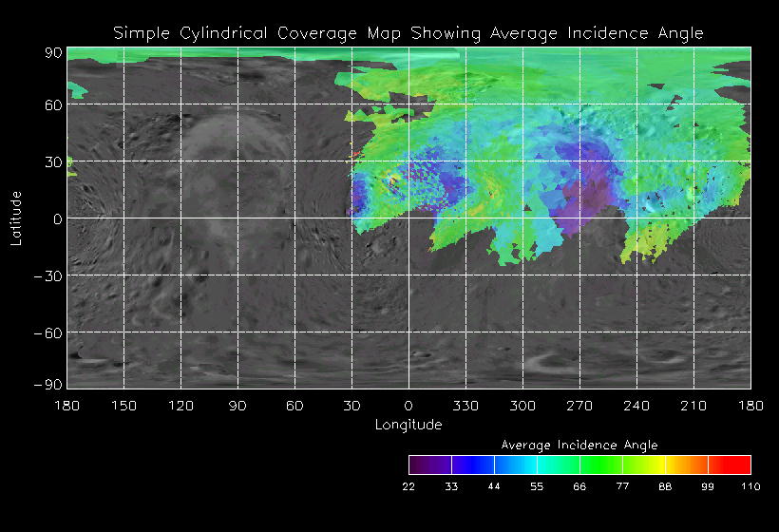
Task: Click the 'Average Incidence Angle' legend title
Action: (579, 445)
